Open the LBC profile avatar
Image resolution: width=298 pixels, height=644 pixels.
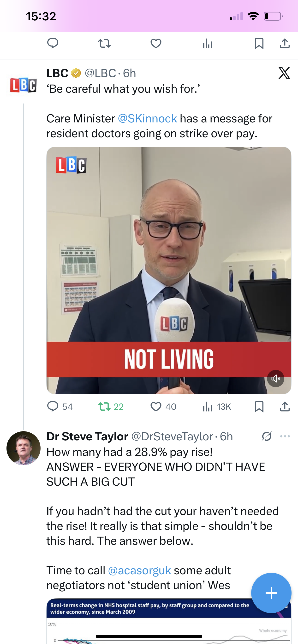pyautogui.click(x=23, y=85)
